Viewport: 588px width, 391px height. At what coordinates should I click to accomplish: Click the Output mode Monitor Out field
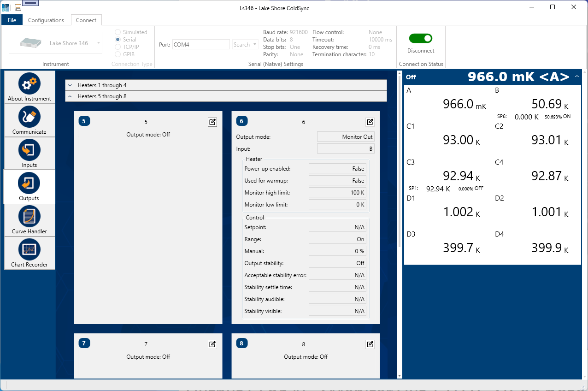[x=346, y=137]
